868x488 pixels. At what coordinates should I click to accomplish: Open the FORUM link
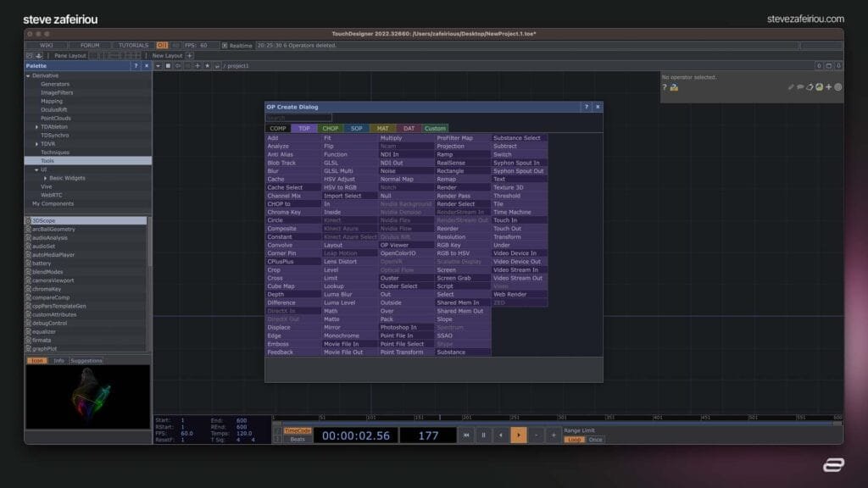pyautogui.click(x=90, y=46)
